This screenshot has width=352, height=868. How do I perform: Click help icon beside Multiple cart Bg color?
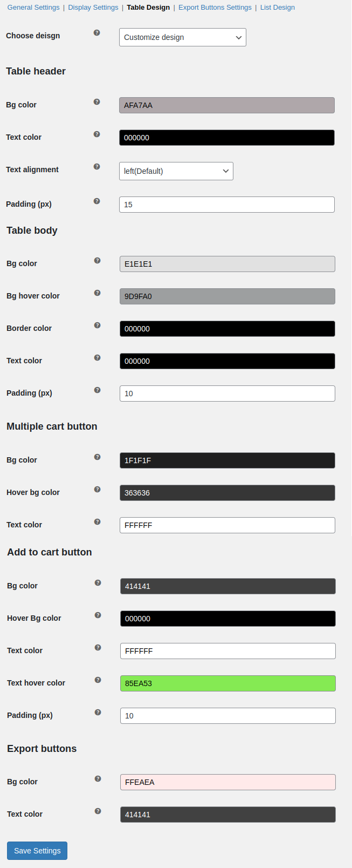[x=97, y=457]
